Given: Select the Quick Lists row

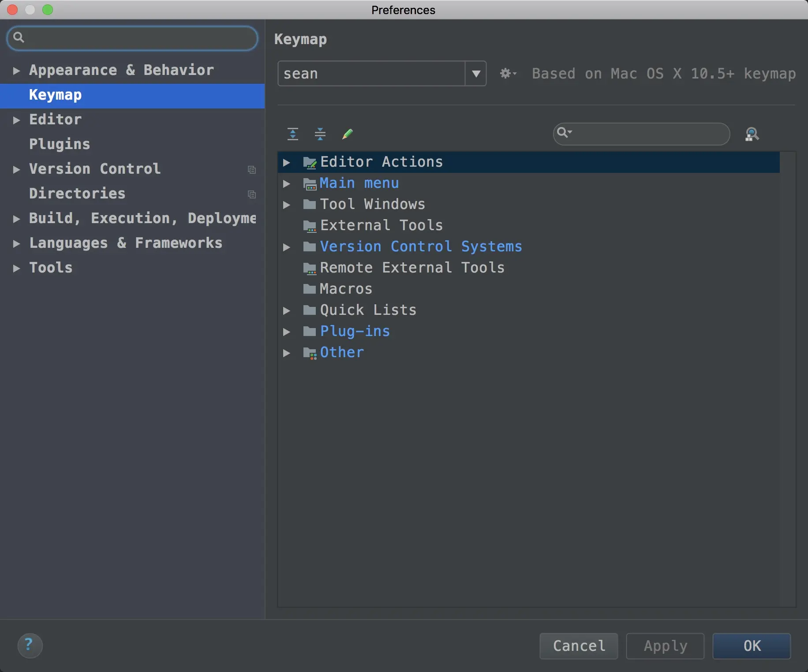Looking at the screenshot, I should coord(529,310).
